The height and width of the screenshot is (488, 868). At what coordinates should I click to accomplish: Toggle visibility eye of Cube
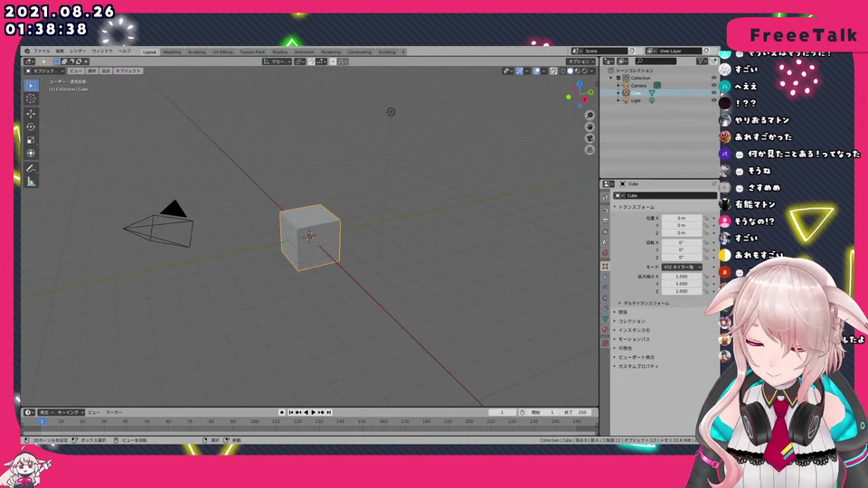pos(713,93)
